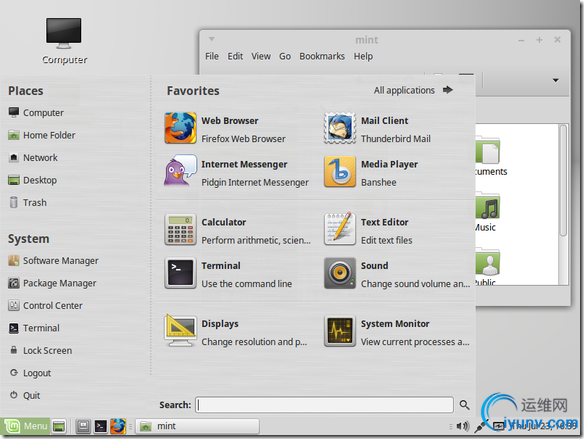Launch System Monitor from Favorites
Viewport: 584px width, 439px height.
(x=396, y=332)
